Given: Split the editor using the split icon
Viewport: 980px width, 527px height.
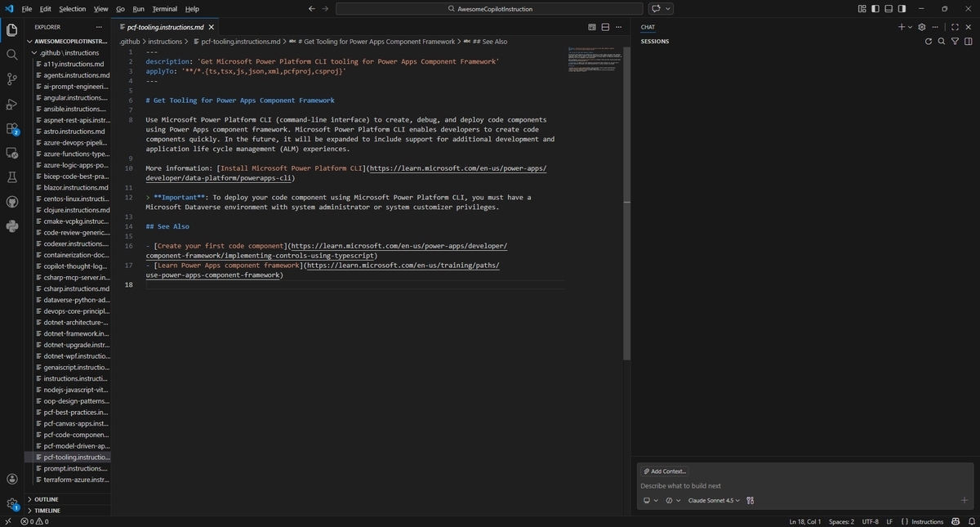Looking at the screenshot, I should (x=605, y=27).
